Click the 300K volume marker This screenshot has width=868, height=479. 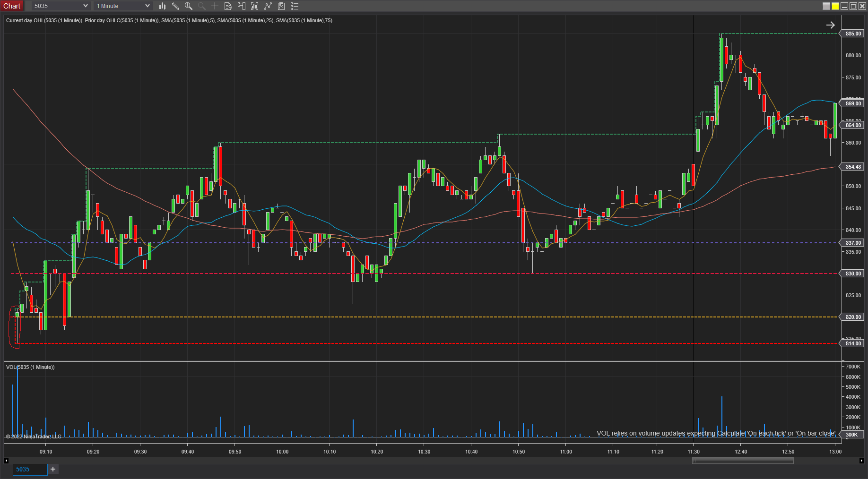tap(851, 435)
